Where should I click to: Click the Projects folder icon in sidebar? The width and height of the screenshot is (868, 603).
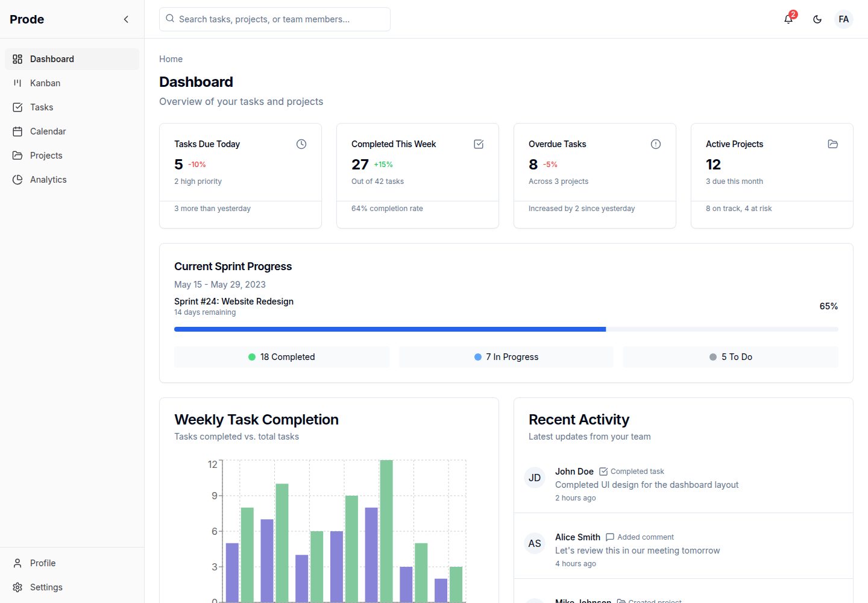[17, 156]
